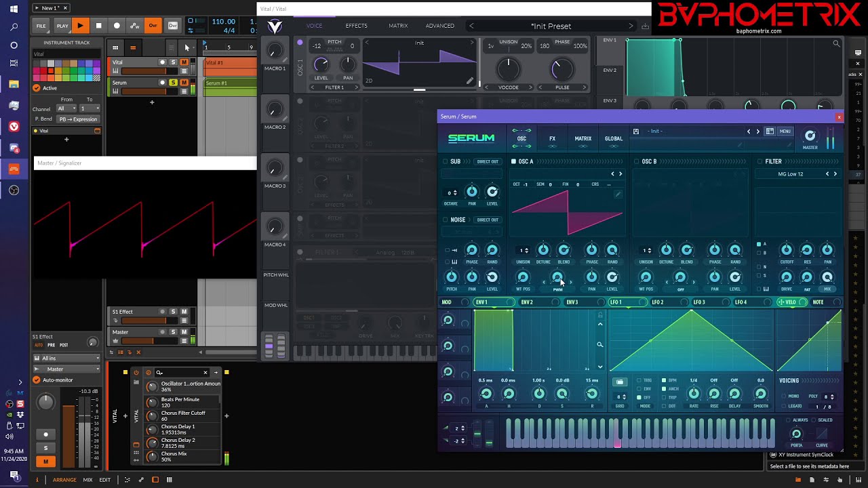Open Serum's MENU button
868x488 pixels.
(785, 131)
